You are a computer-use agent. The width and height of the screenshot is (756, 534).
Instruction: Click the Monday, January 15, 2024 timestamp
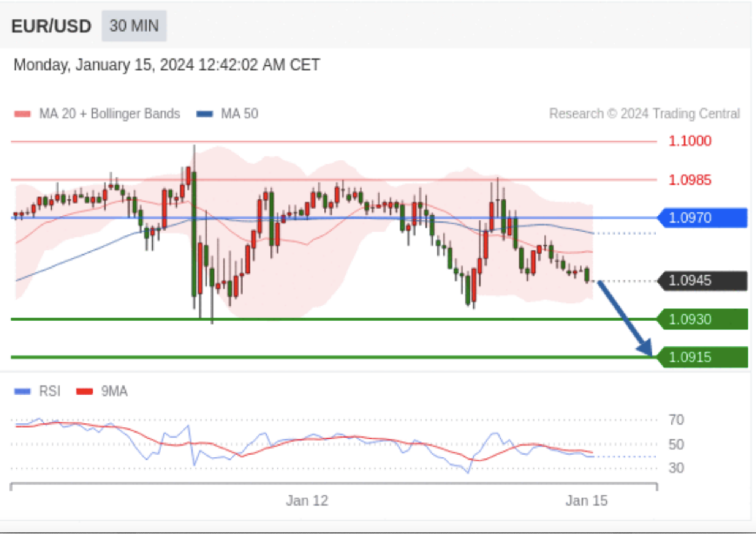coord(167,65)
